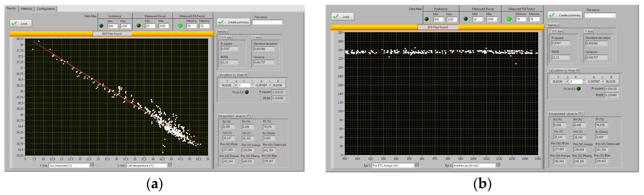This screenshot has width=644, height=195.
Task: Expand Eje X 'Irradiancia (W/m2)' dropdown
Action: point(498,165)
